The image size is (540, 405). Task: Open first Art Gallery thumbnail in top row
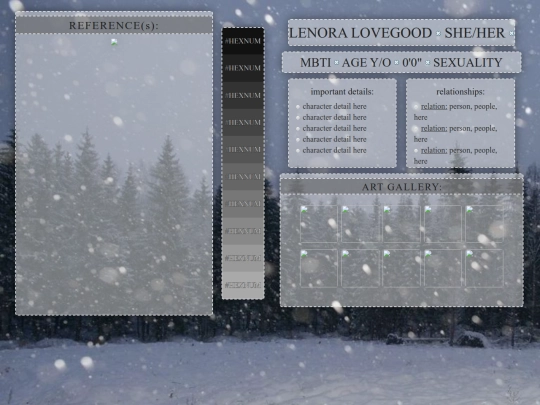click(x=319, y=224)
